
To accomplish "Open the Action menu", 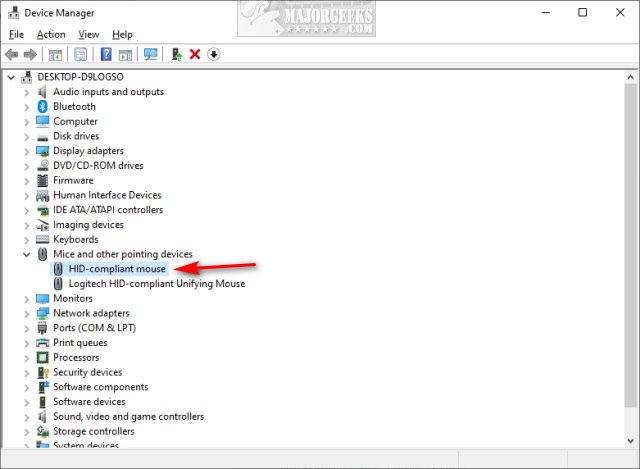I will 51,35.
